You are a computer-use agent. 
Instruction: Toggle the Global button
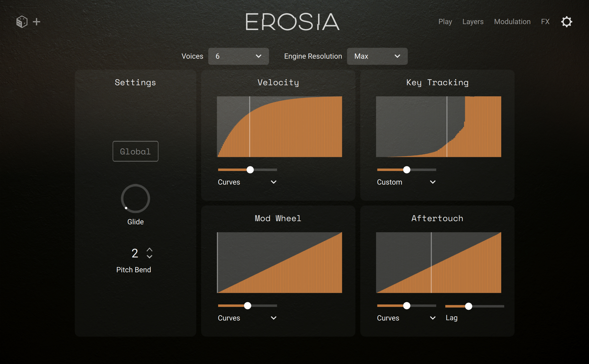tap(135, 151)
